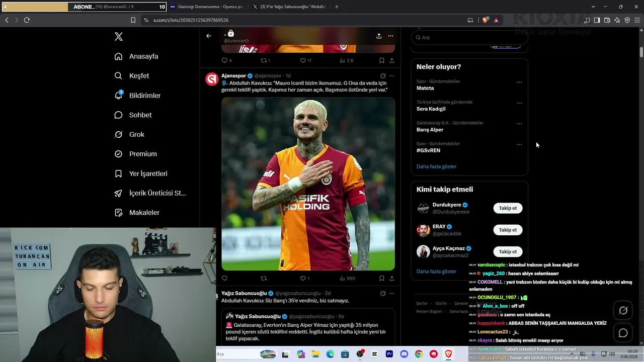Show more suggestions under Kimi takip etmeli
Viewport: 644px width, 362px height.
(x=437, y=271)
